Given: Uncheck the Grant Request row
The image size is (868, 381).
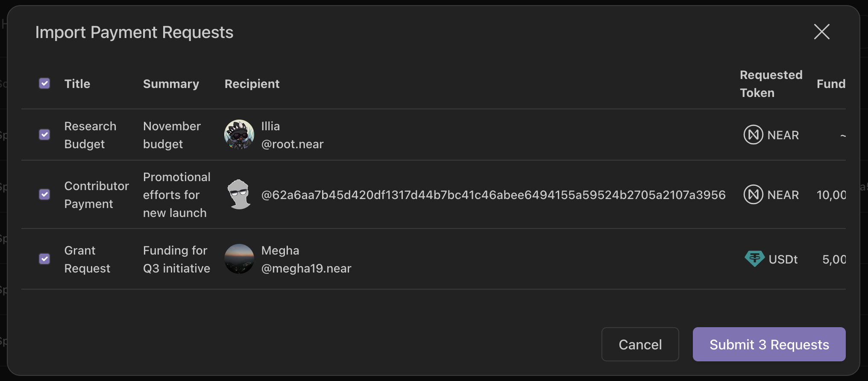Looking at the screenshot, I should click(44, 259).
